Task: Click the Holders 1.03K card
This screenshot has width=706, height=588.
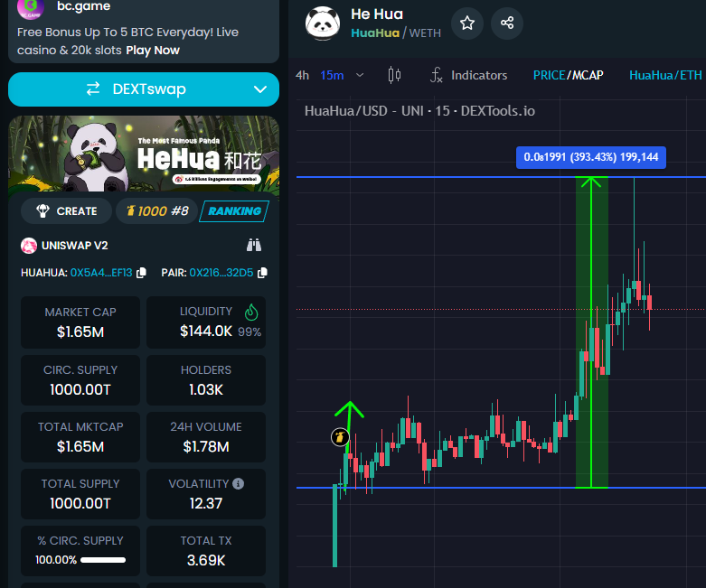Action: (x=206, y=379)
